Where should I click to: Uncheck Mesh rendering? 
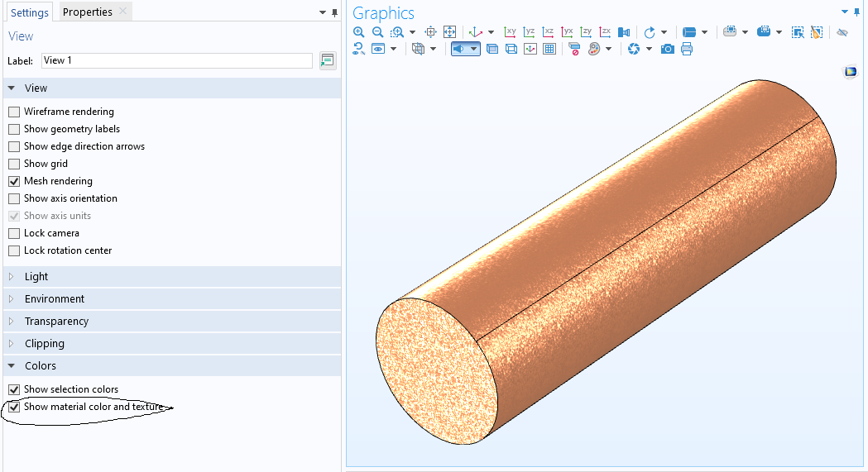coord(14,181)
